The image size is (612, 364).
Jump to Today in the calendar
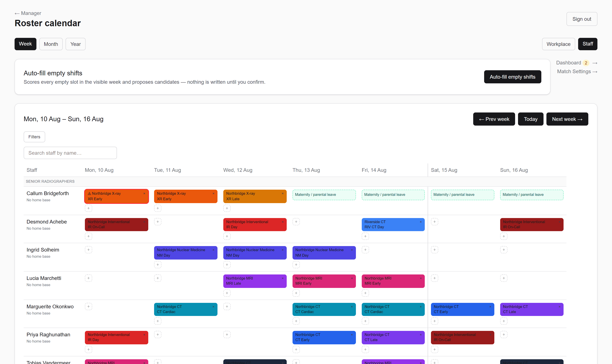coord(531,119)
